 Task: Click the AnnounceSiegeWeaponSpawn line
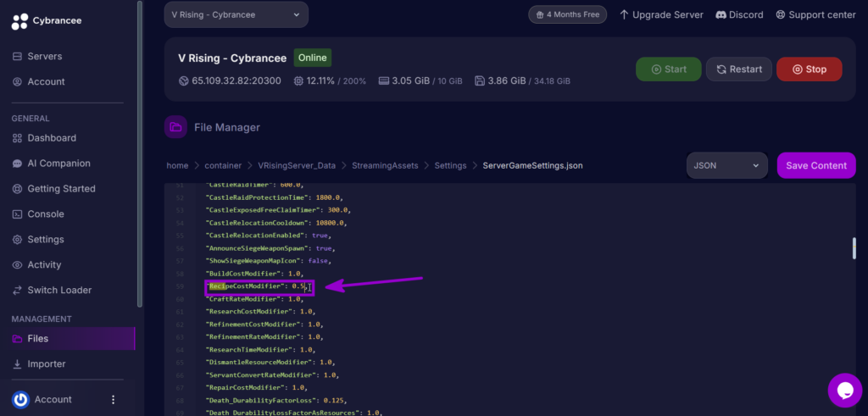(270, 248)
